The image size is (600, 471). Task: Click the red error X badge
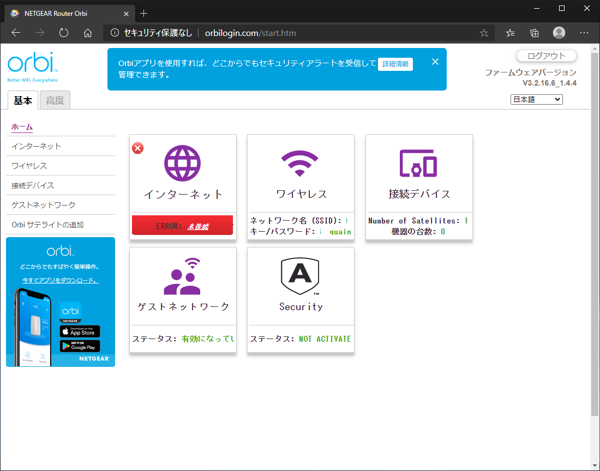coord(138,148)
